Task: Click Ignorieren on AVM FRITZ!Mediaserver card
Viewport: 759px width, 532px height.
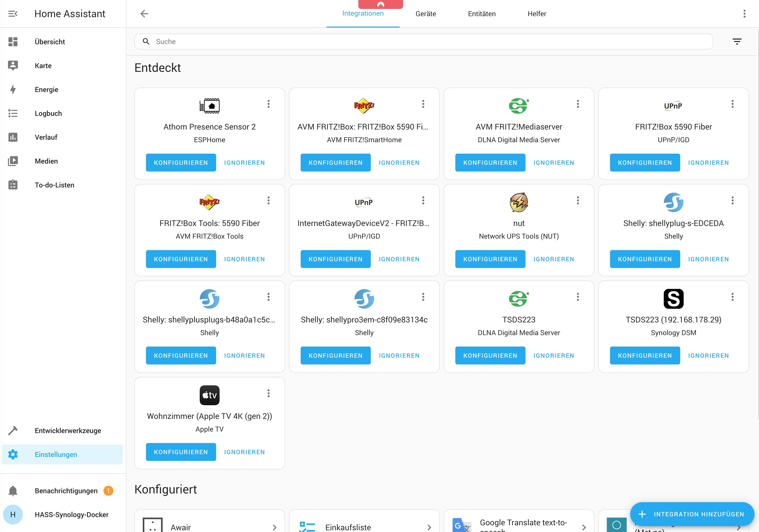Action: [553, 163]
